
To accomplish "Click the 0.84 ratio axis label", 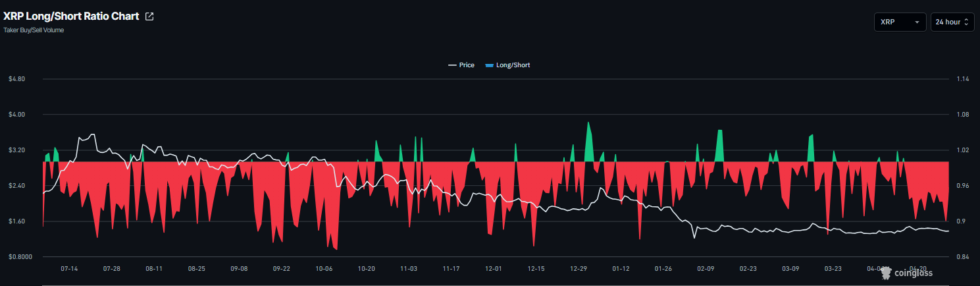I will click(963, 257).
